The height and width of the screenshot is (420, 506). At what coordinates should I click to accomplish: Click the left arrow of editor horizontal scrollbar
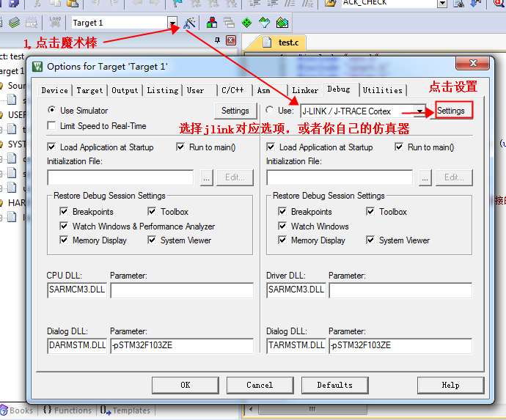[x=251, y=409]
